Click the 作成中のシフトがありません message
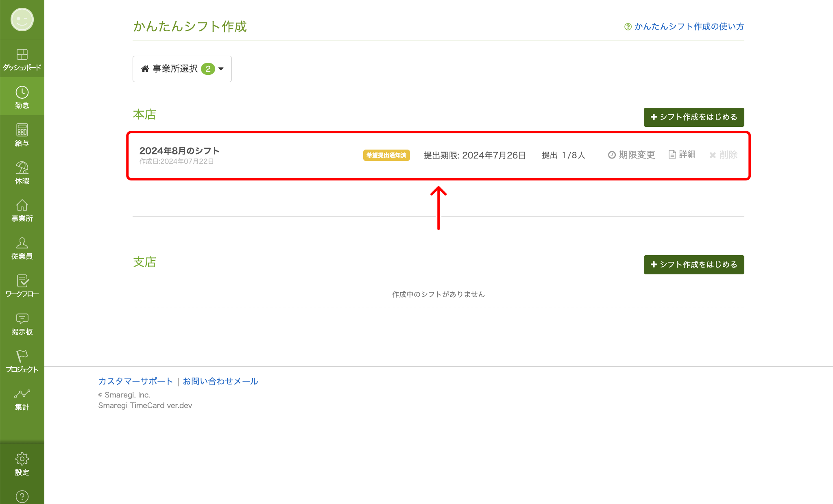Screen dimensions: 833x504 coord(438,294)
